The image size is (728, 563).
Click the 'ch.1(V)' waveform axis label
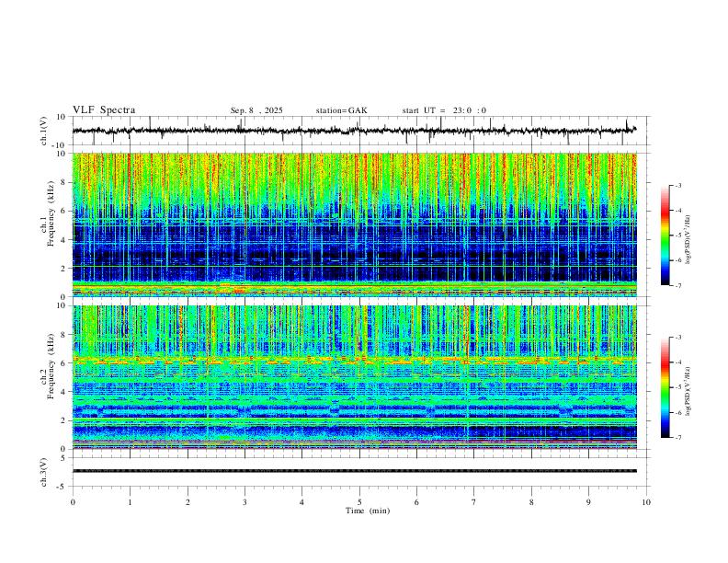pyautogui.click(x=44, y=131)
